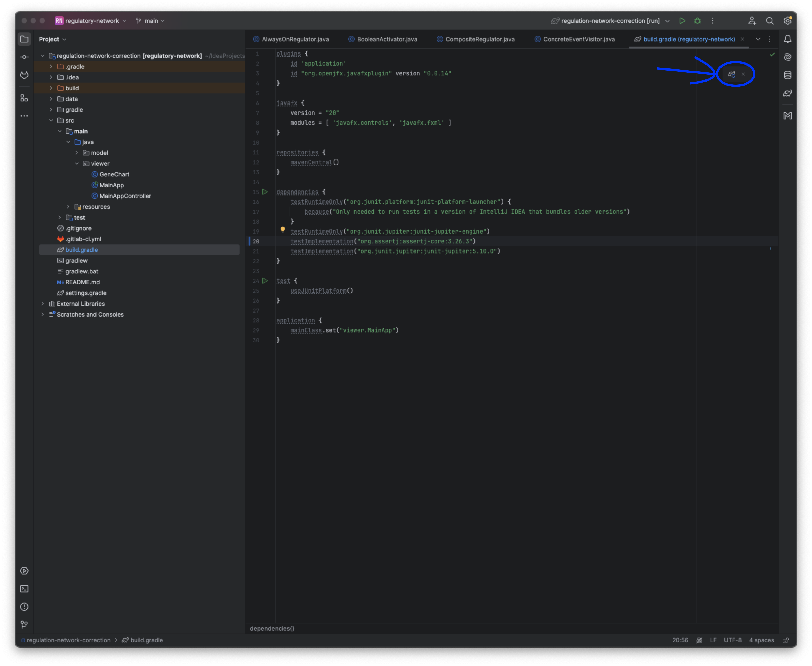812x666 pixels.
Task: Click the 20:56 caret position indicator
Action: [680, 640]
